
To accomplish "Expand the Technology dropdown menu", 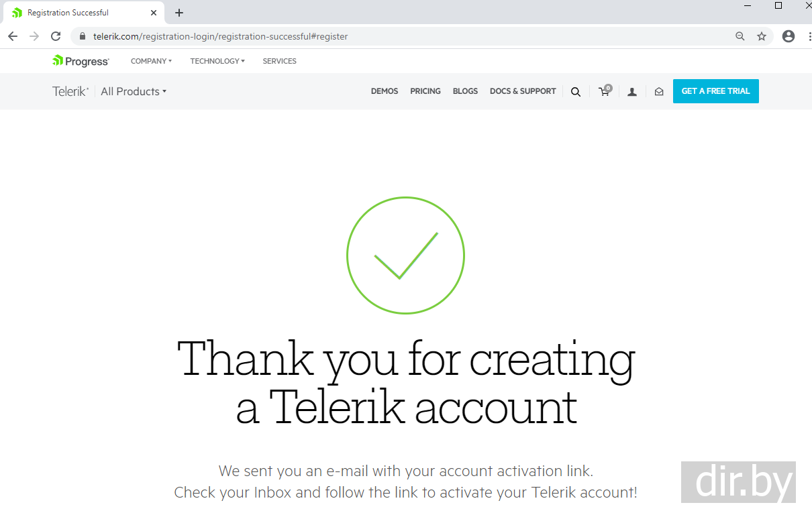I will click(x=217, y=61).
